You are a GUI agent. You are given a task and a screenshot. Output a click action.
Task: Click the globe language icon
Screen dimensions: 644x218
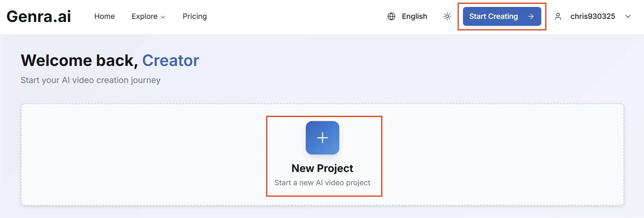[x=391, y=16]
